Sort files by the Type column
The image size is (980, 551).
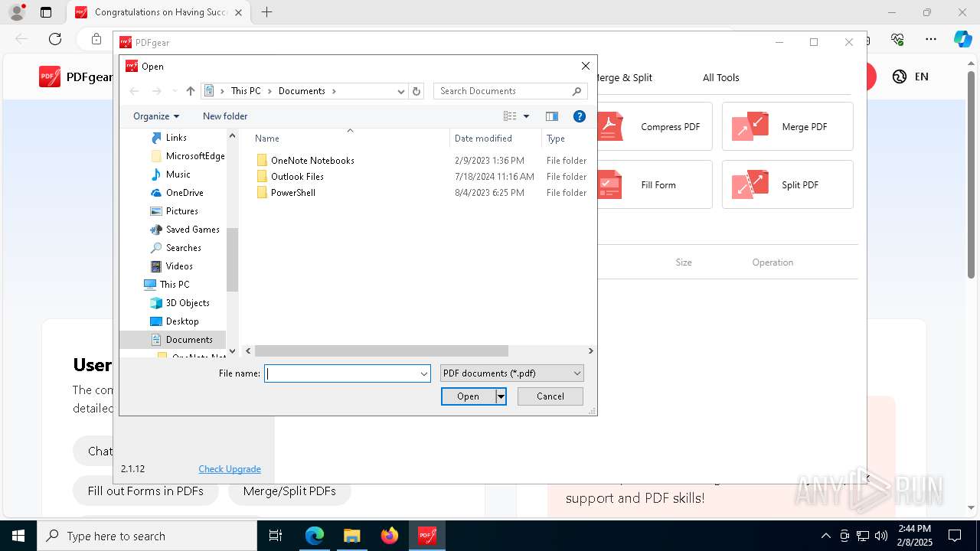[x=556, y=139]
